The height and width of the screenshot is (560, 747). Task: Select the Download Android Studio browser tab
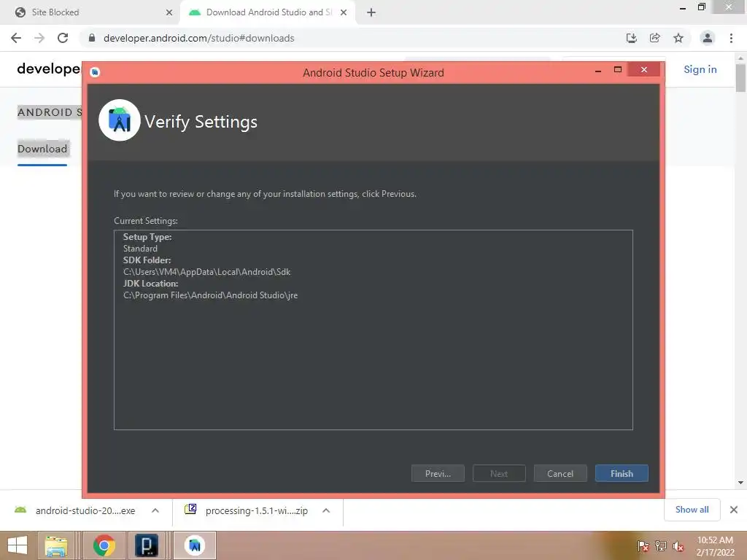point(267,12)
